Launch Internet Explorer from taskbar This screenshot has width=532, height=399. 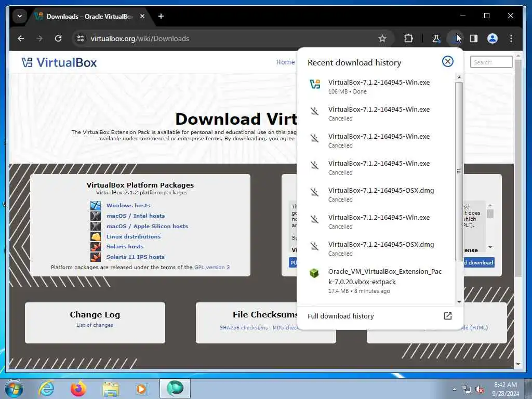pos(46,389)
